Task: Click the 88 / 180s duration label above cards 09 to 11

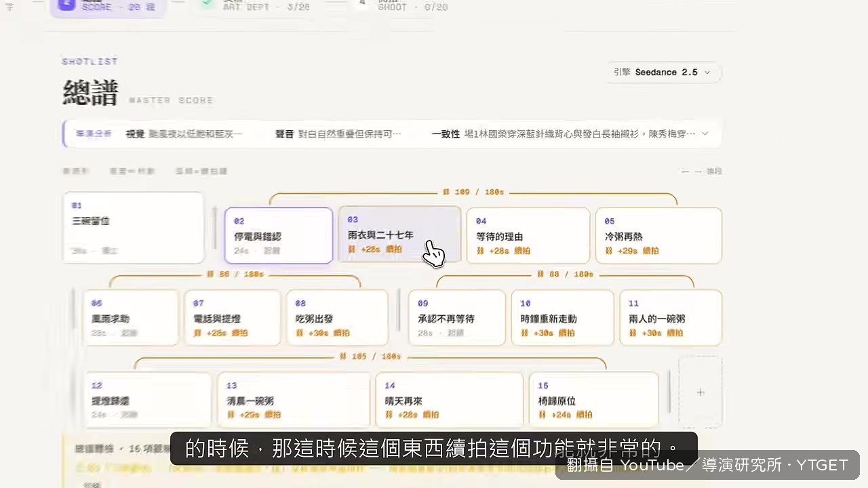Action: tap(564, 274)
